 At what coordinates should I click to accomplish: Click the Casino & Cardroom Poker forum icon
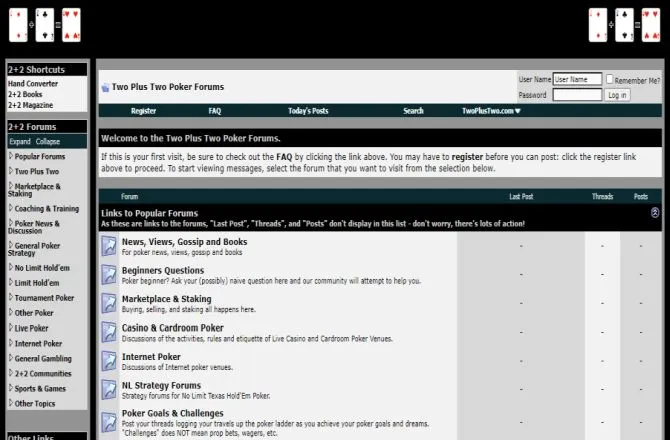[x=109, y=332]
